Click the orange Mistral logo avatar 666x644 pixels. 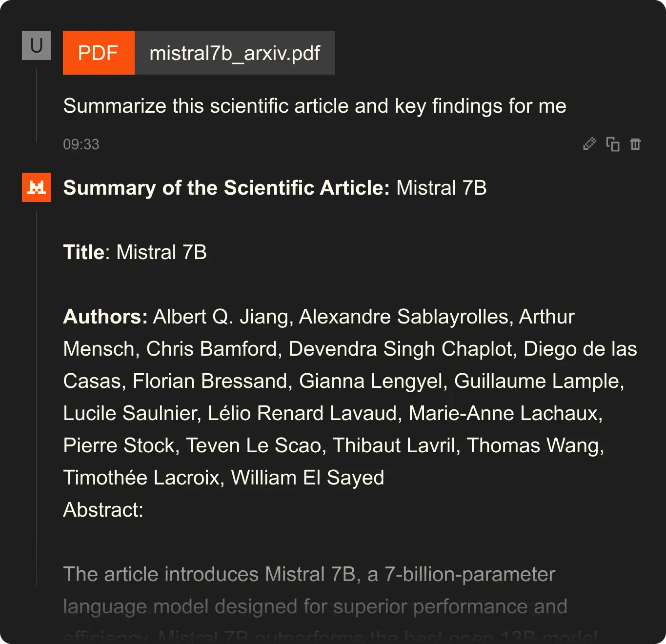pyautogui.click(x=37, y=187)
